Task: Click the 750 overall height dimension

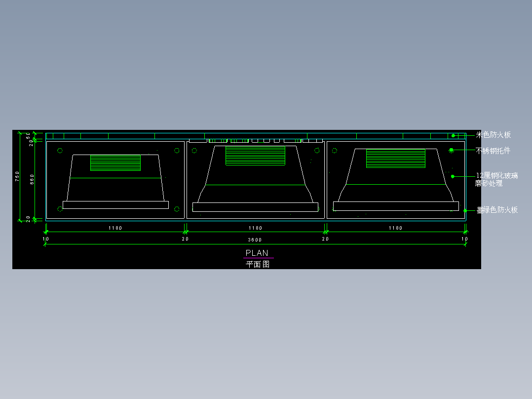Action: pyautogui.click(x=17, y=176)
